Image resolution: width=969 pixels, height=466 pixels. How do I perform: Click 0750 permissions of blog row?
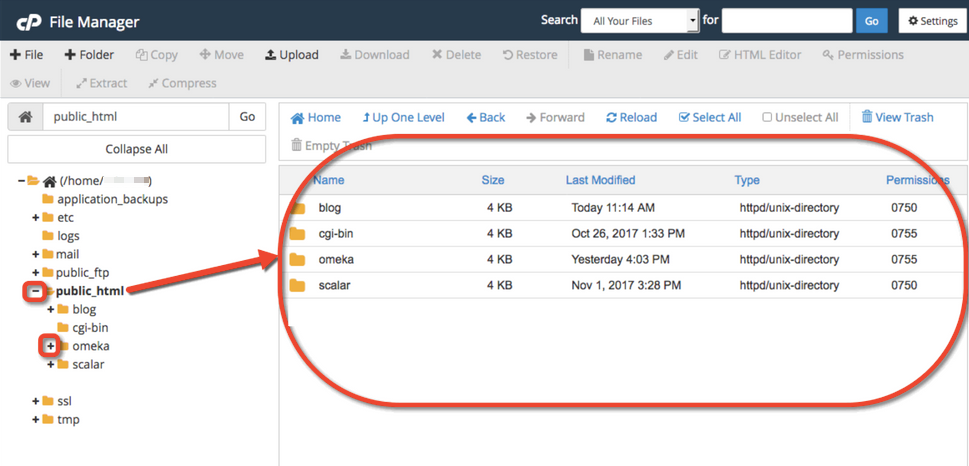pyautogui.click(x=904, y=208)
